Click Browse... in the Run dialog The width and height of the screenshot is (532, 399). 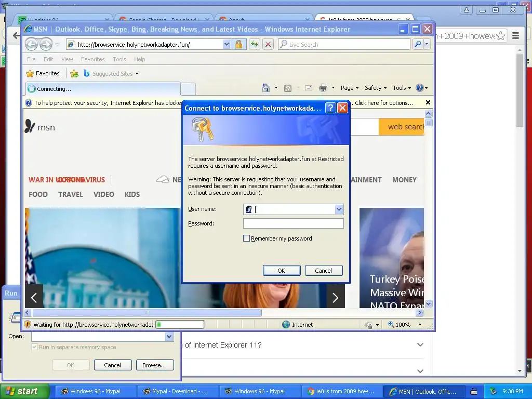point(155,365)
